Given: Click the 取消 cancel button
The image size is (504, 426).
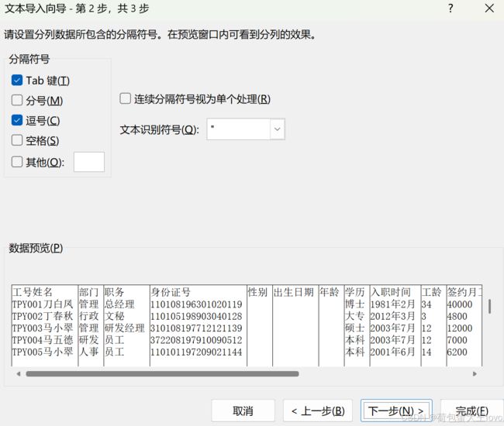Looking at the screenshot, I should pyautogui.click(x=243, y=411).
